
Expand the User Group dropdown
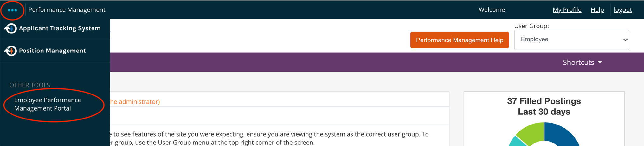pyautogui.click(x=571, y=40)
